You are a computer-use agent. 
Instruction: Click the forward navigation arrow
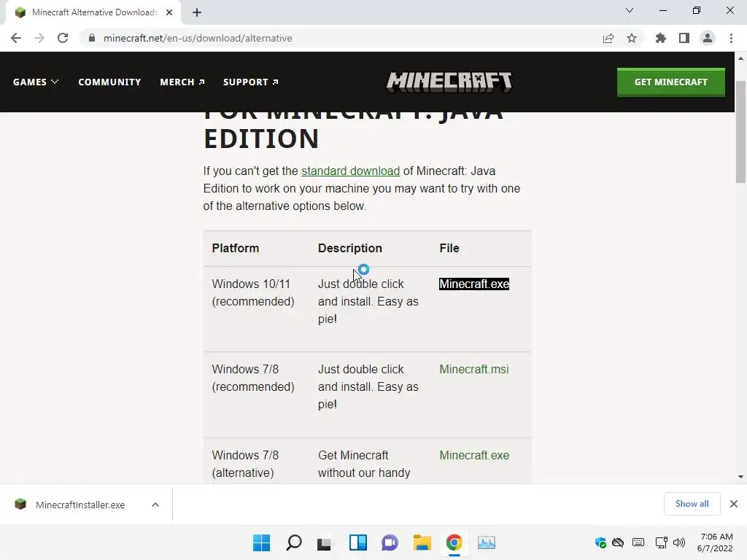tap(39, 38)
